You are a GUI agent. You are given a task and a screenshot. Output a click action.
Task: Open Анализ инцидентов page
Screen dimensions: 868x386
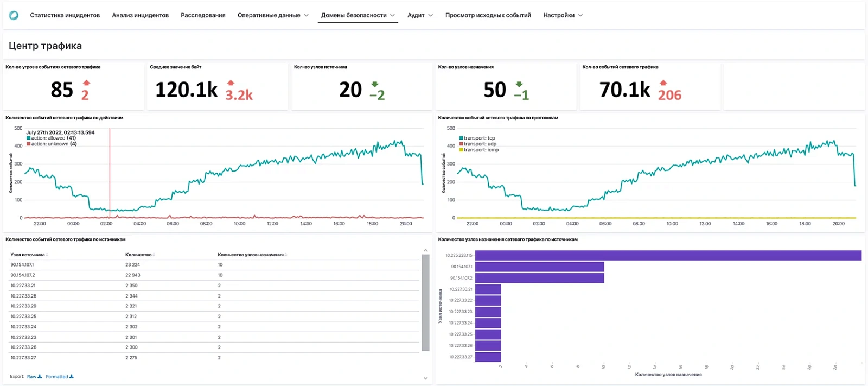pos(141,15)
